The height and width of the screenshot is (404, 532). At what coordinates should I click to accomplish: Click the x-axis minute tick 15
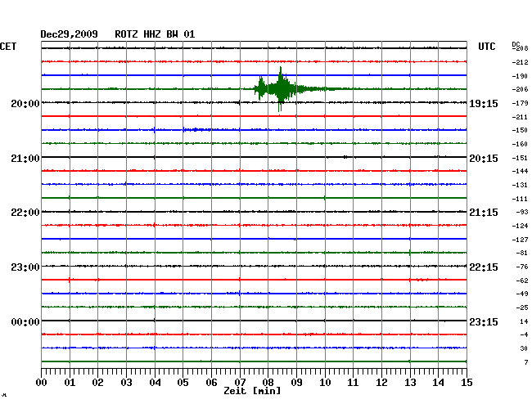coord(467,382)
